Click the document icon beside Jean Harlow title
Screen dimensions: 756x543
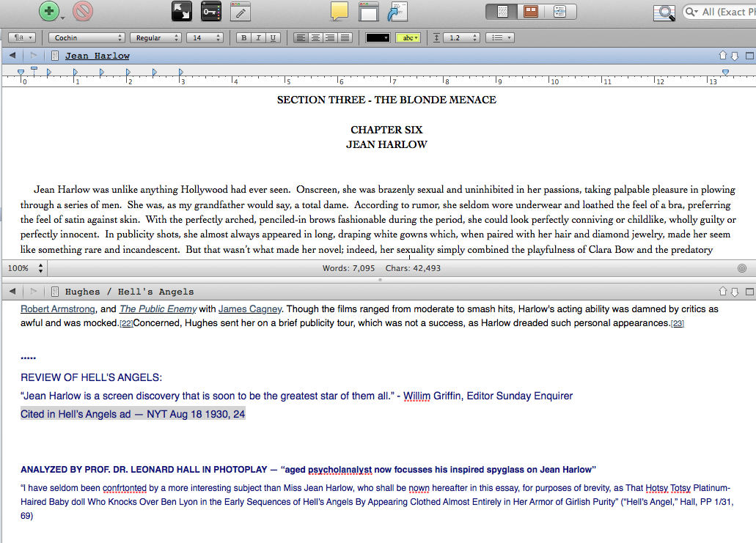tap(55, 56)
